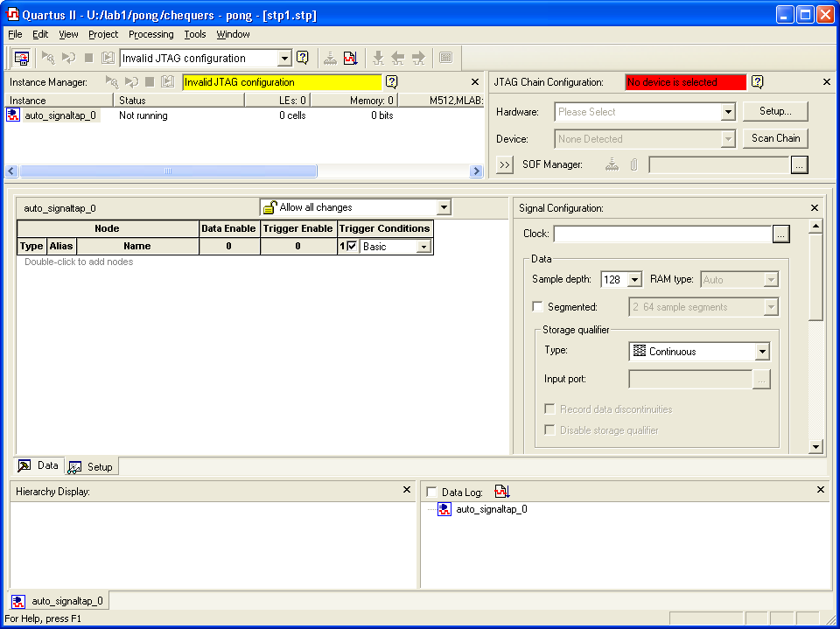Click the waveform data log icon in the toolbar
The image size is (840, 629).
pyautogui.click(x=350, y=58)
